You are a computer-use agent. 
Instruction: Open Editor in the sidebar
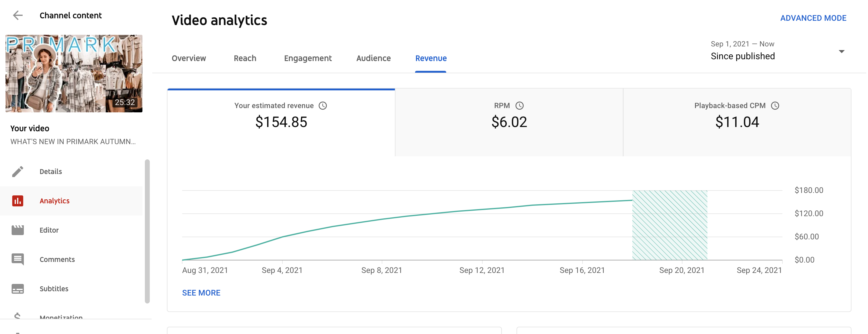[x=71, y=230]
